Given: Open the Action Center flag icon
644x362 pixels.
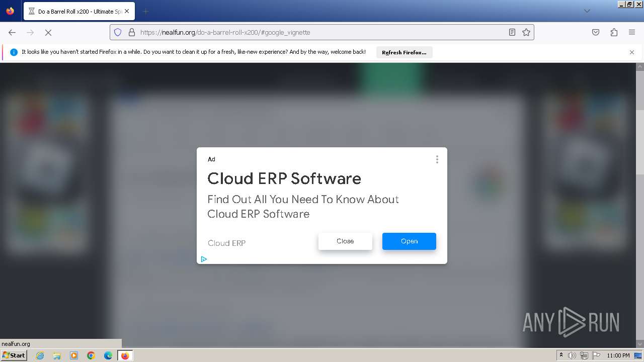Looking at the screenshot, I should 596,355.
